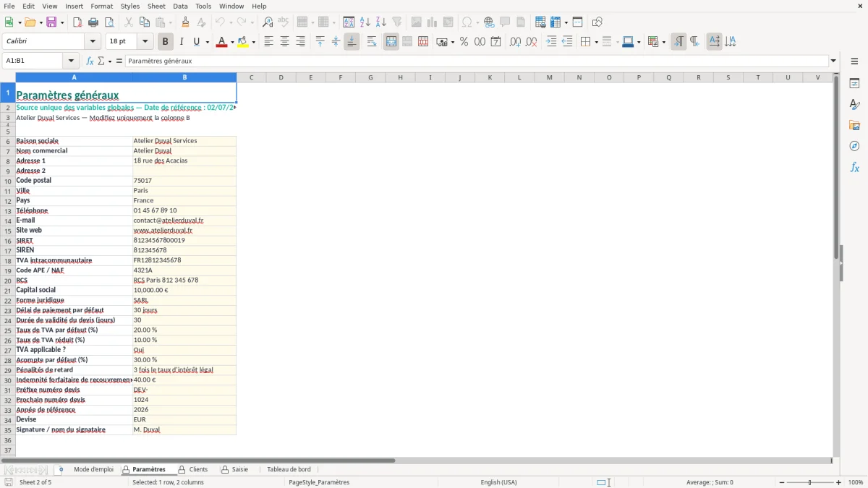Open the Font Name dropdown
This screenshot has height=488, width=868.
point(93,42)
